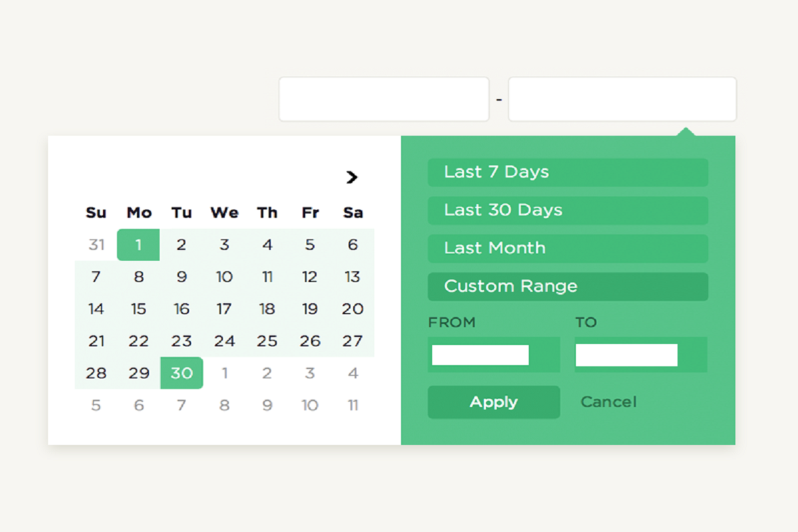Choose the Custom Range option

[568, 287]
